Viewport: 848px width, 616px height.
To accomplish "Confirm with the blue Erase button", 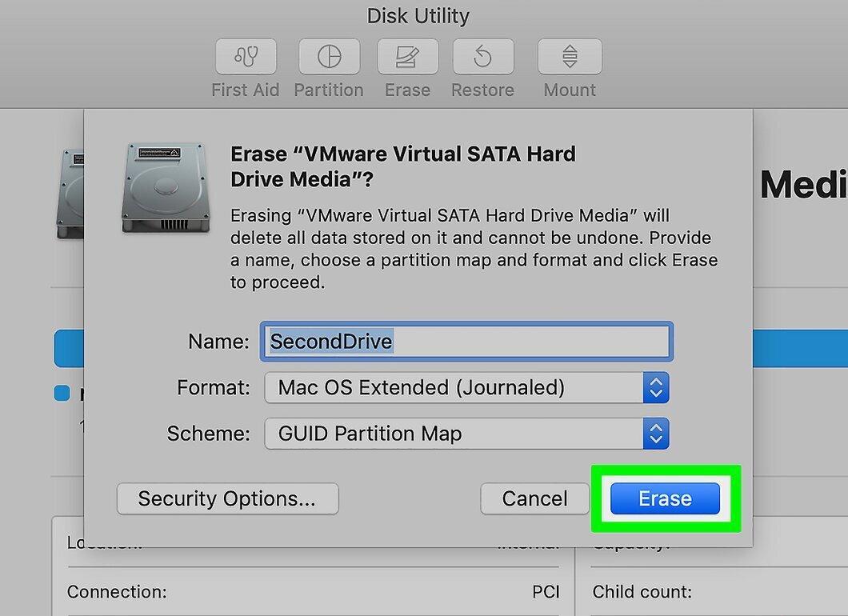I will pos(666,498).
